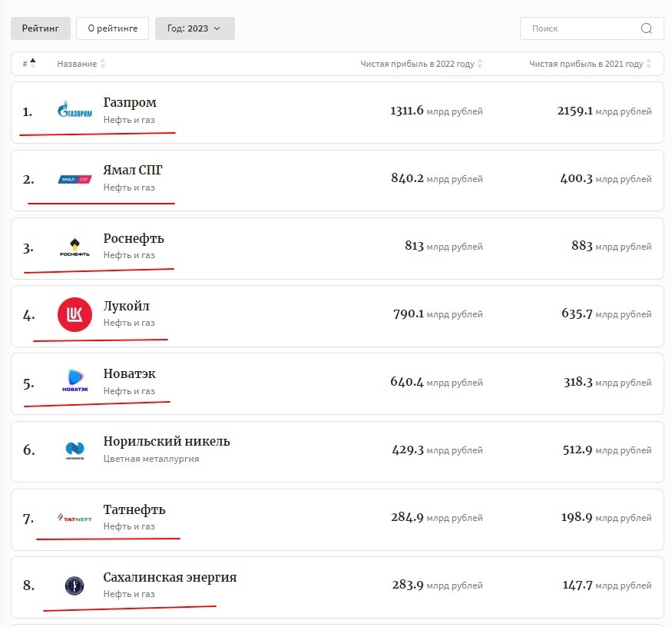This screenshot has width=672, height=627.
Task: Click Norilsk Nickel's 429.3 value
Action: click(408, 450)
